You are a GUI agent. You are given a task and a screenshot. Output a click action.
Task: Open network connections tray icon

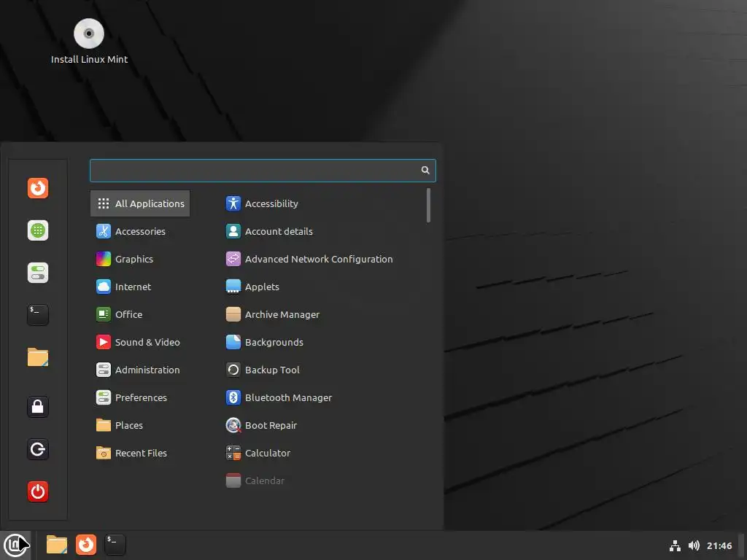[x=675, y=545]
